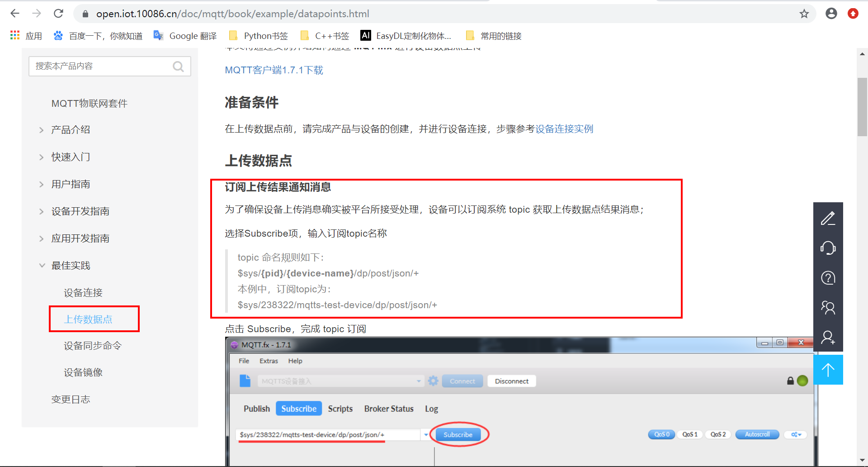Click the blue file icon in MQTT.fx

pos(245,381)
